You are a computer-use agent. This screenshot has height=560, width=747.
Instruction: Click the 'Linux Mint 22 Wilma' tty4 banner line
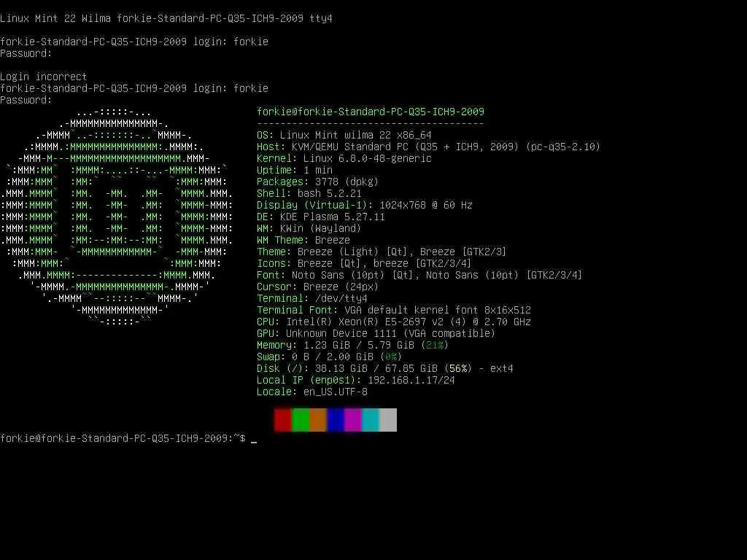pos(166,18)
